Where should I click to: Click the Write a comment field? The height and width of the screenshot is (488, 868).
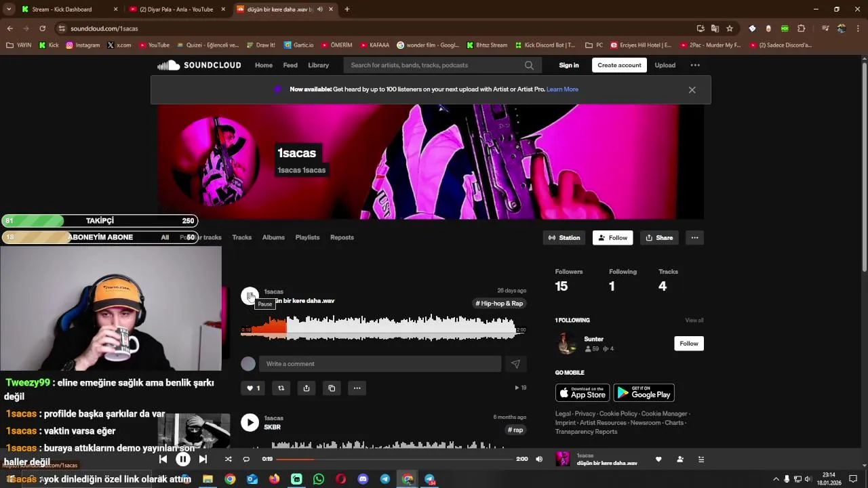380,364
